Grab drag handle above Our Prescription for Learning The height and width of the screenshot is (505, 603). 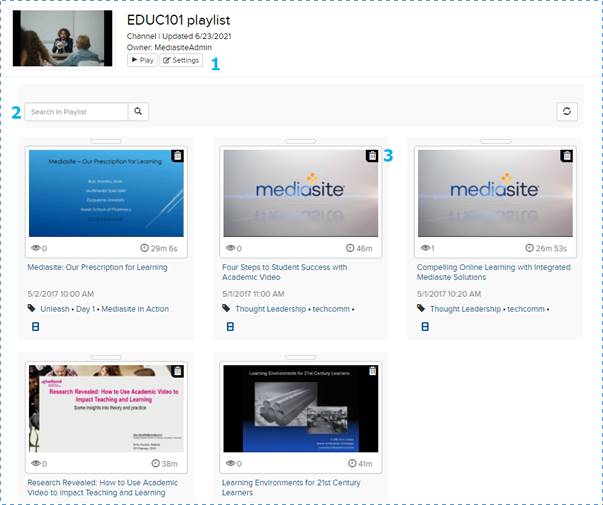[106, 141]
